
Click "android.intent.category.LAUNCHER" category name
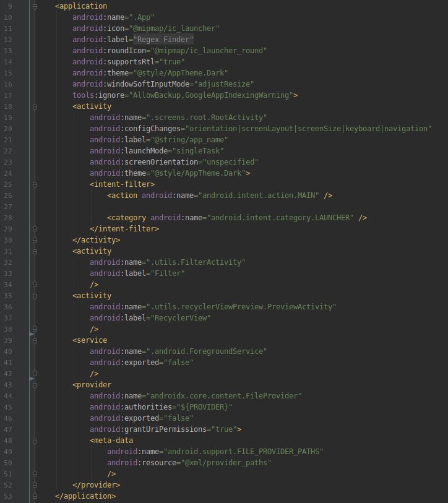[280, 218]
